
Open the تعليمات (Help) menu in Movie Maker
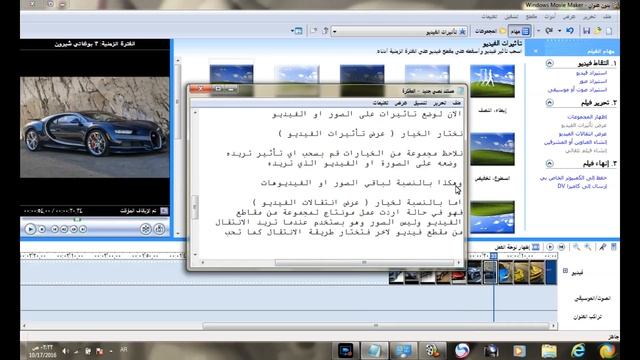pyautogui.click(x=489, y=17)
